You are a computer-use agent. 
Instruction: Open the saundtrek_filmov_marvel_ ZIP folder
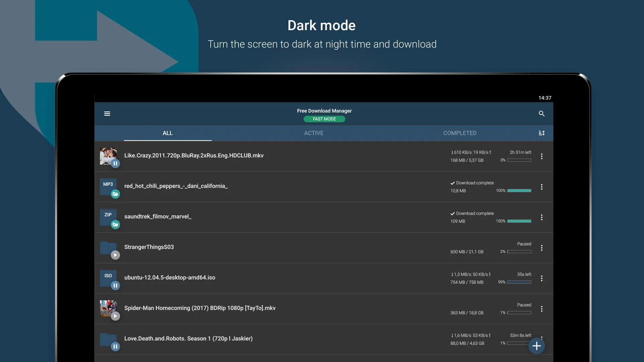tap(115, 225)
